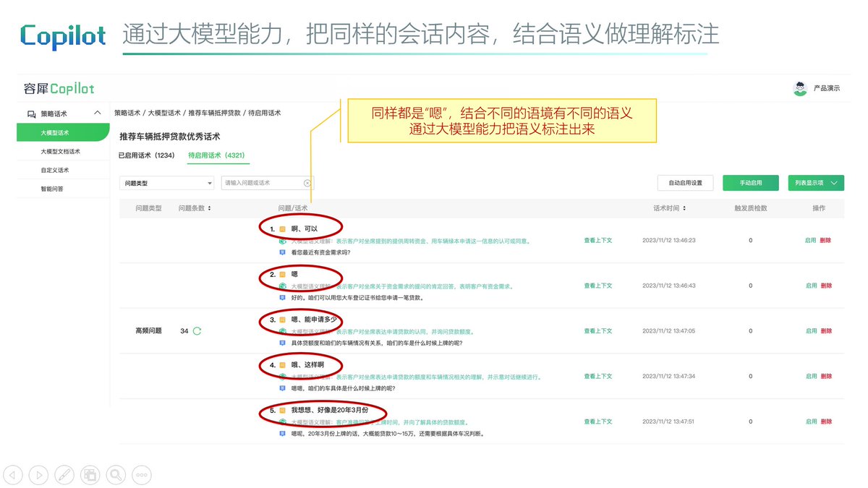Open 自定义话术 in the sidebar

tap(55, 171)
